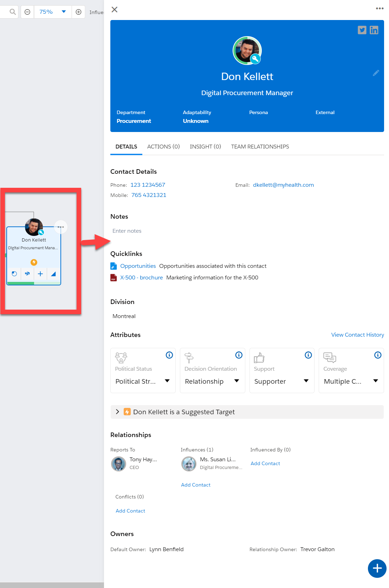Click the Coverage chat bubbles icon
Screen dimensions: 389x588
tap(330, 357)
